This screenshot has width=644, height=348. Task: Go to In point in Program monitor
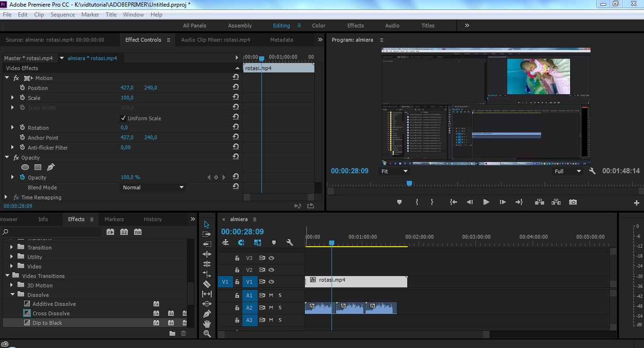453,202
